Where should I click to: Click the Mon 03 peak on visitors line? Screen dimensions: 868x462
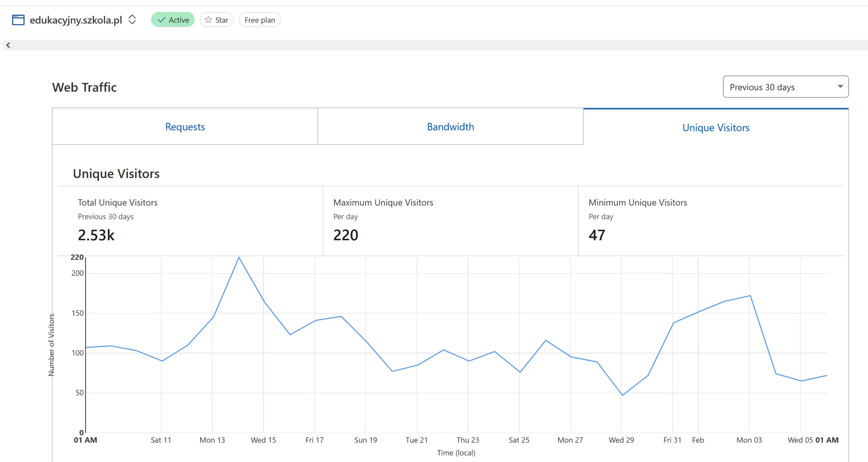(750, 296)
